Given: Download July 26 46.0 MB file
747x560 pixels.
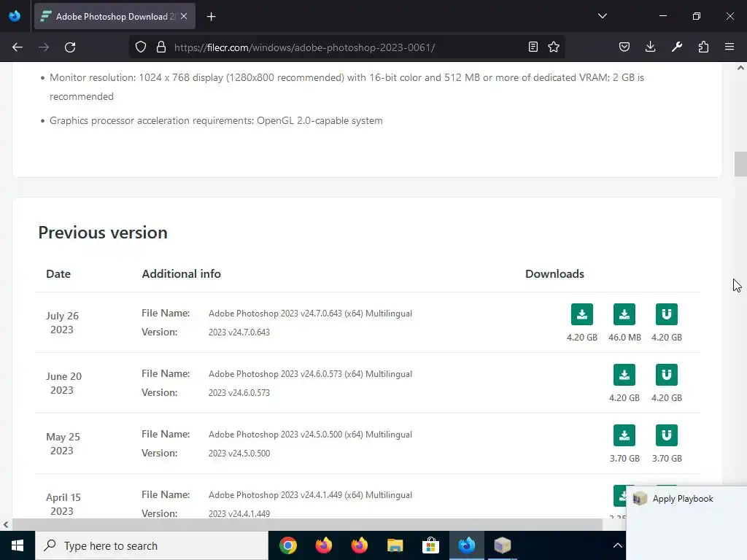Looking at the screenshot, I should coord(624,314).
